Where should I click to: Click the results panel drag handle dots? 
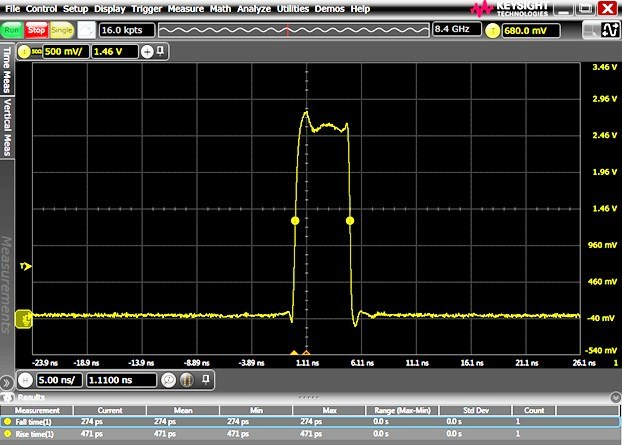point(308,397)
